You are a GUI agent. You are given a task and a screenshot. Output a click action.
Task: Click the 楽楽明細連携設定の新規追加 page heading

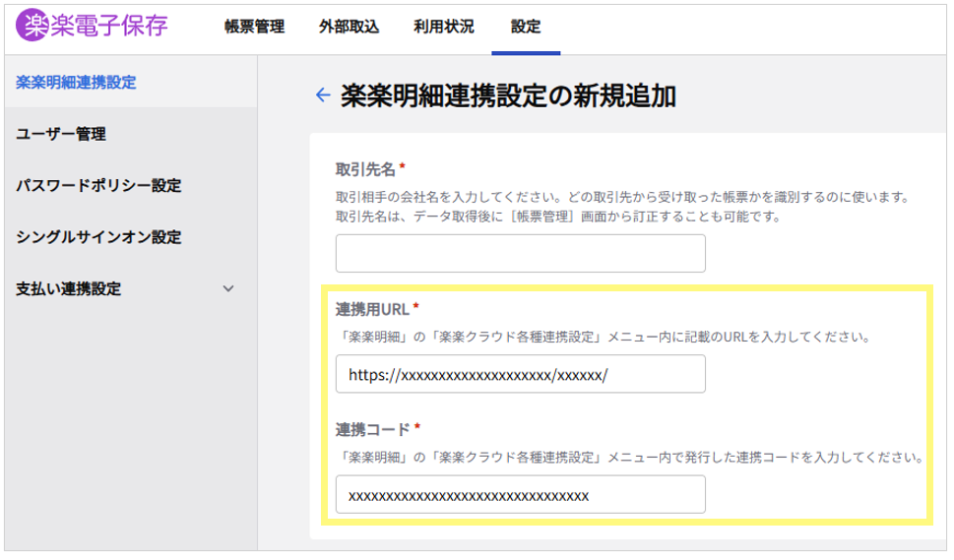[x=508, y=95]
